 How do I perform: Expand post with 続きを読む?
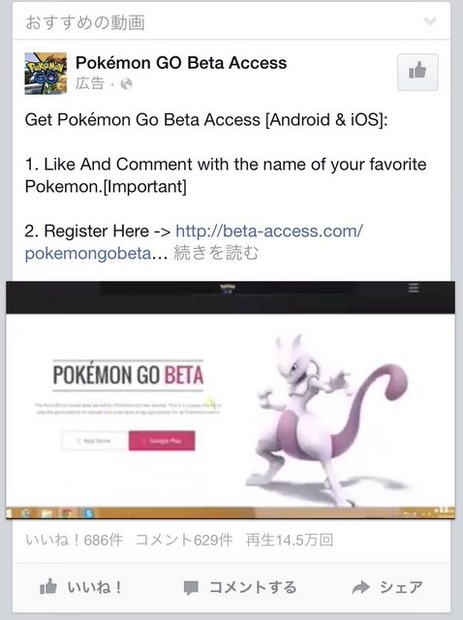point(216,253)
